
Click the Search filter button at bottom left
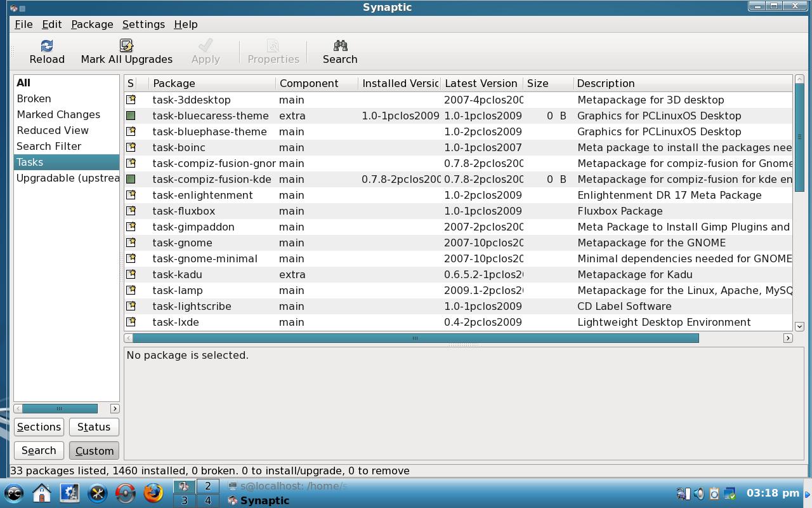39,450
